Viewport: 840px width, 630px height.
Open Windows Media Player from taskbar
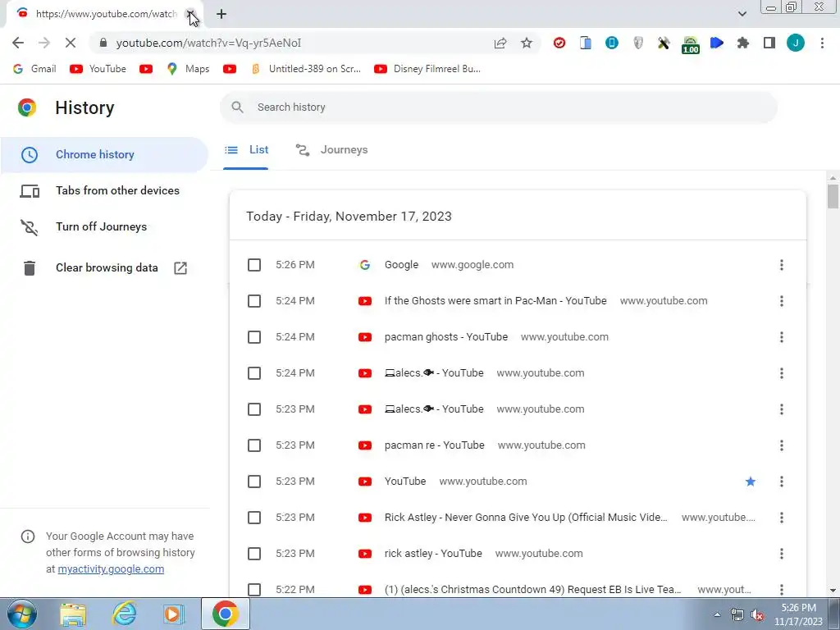[173, 614]
